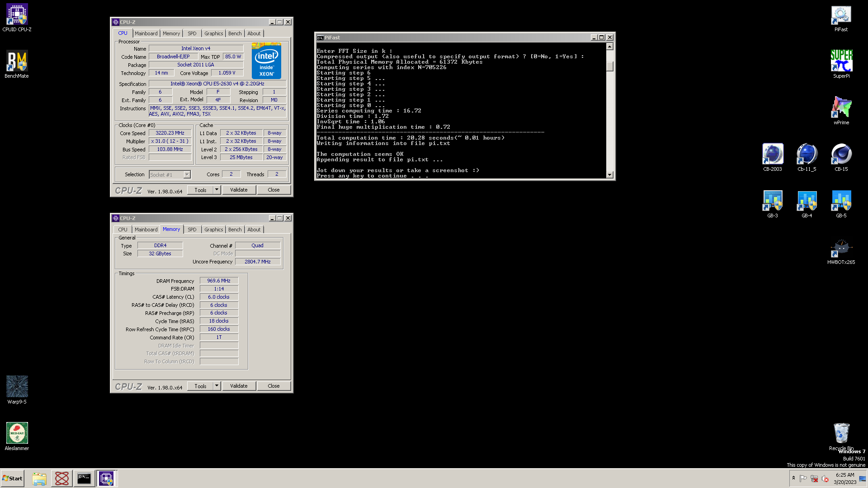Expand Tools dropdown arrow in upper CPU-Z
The height and width of the screenshot is (488, 868).
(217, 190)
